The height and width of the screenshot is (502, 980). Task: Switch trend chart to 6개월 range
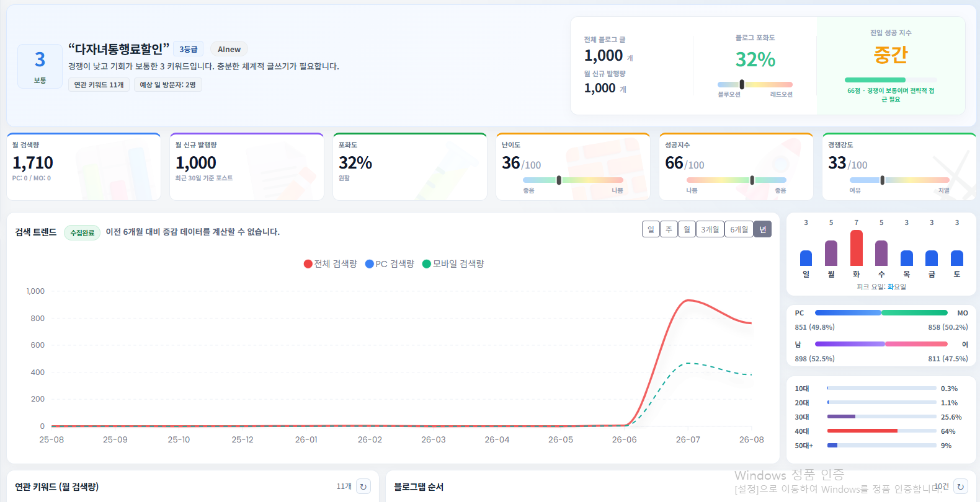739,229
